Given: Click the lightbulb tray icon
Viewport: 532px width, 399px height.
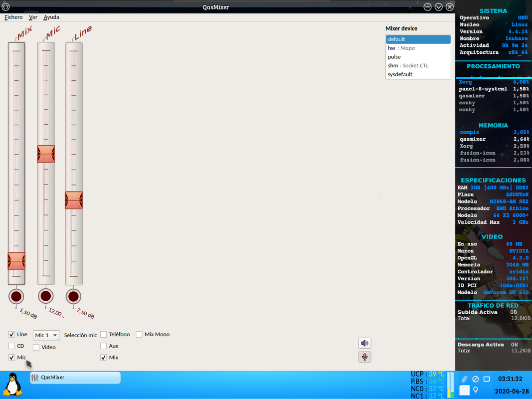Looking at the screenshot, I should coord(476,390).
